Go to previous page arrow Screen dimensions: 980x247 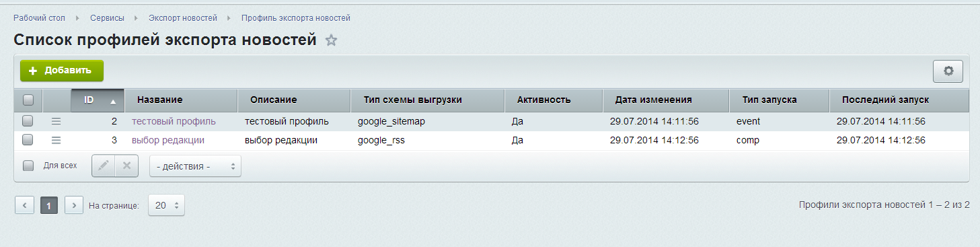coord(24,205)
